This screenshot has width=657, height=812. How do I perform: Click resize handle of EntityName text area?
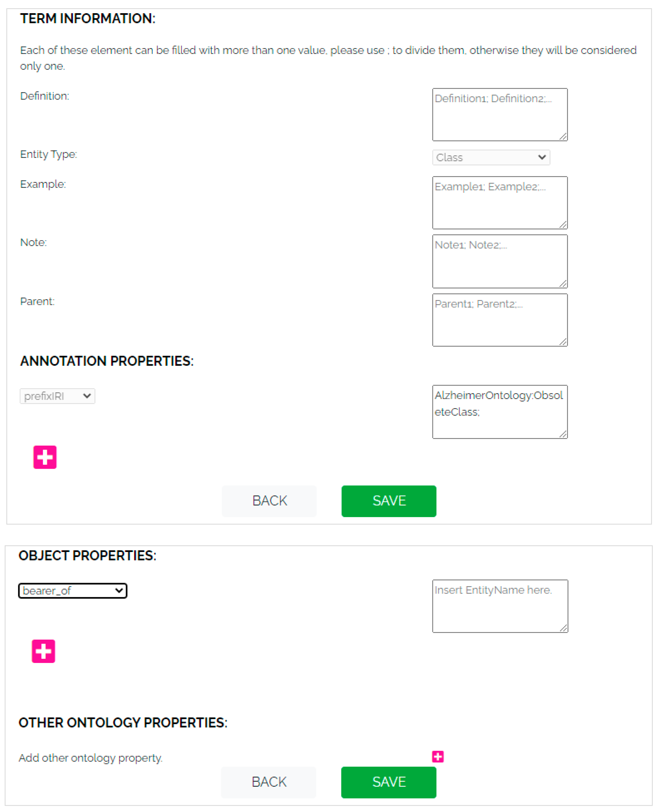(x=564, y=628)
